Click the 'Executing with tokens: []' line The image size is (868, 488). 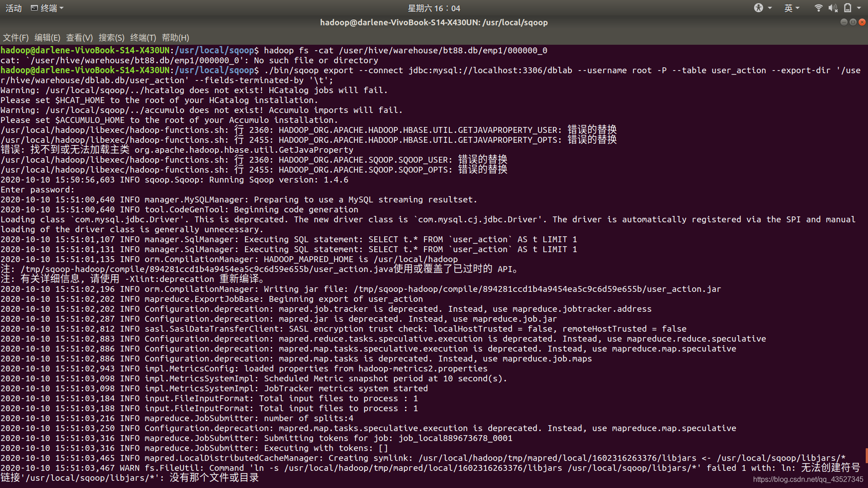194,448
